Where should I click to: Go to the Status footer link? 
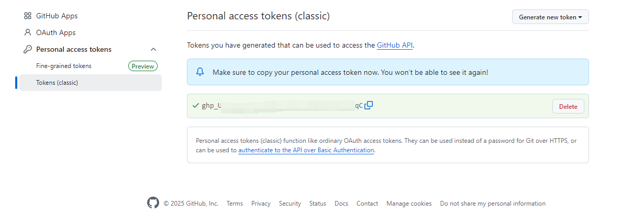click(317, 204)
